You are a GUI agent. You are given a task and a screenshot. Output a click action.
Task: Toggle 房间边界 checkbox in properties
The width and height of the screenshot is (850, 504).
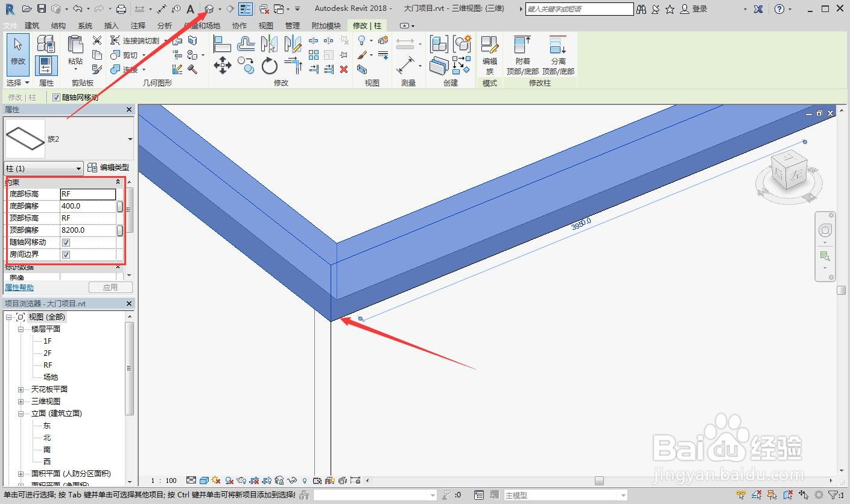66,254
